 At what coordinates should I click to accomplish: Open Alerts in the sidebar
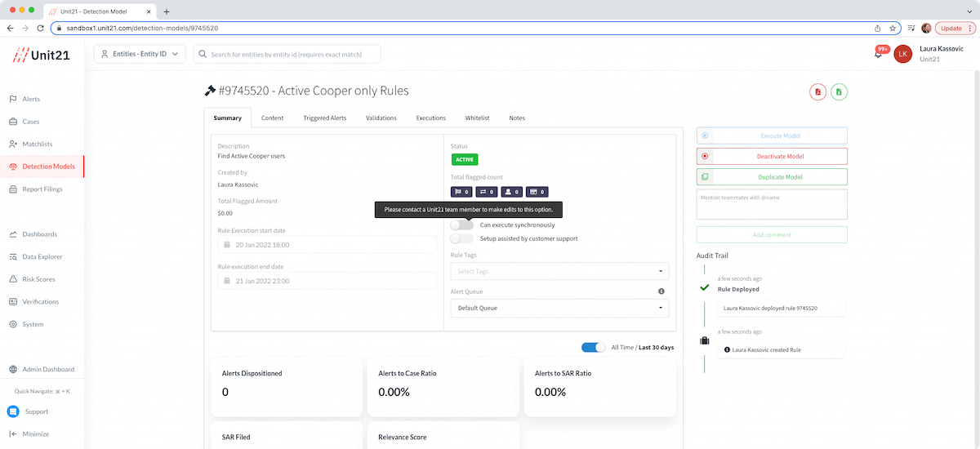pos(31,99)
